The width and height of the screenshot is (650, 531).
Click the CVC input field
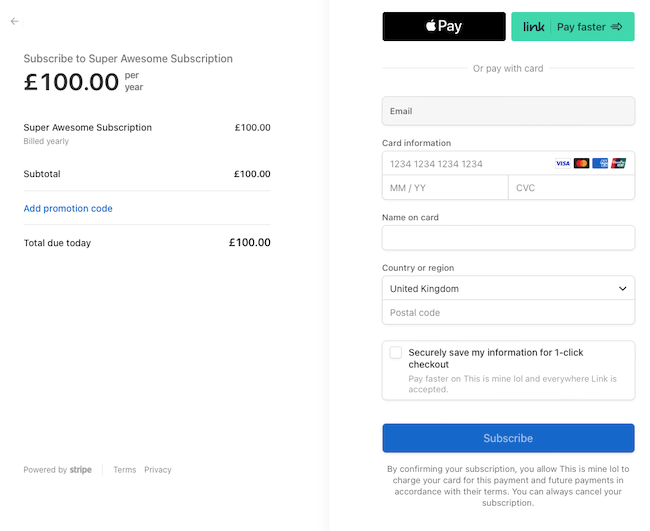(x=571, y=188)
